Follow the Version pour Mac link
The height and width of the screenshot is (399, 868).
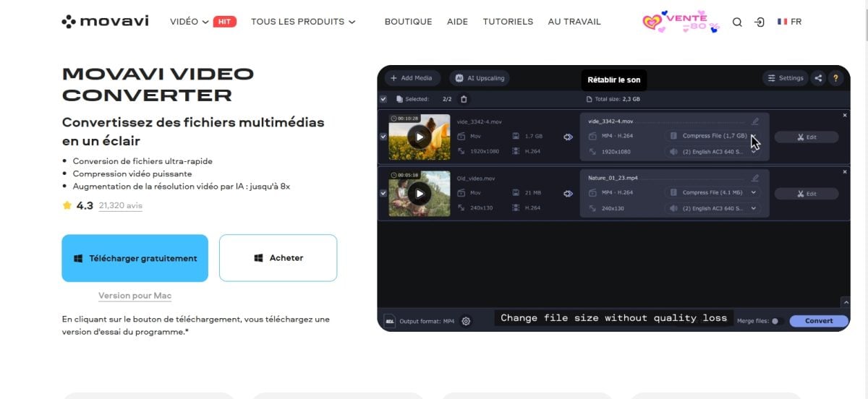135,296
